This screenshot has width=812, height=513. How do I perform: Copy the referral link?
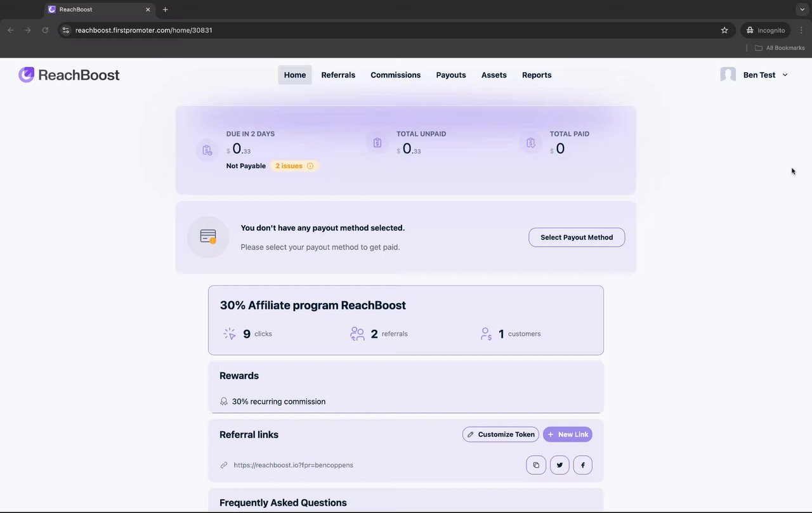coord(536,465)
